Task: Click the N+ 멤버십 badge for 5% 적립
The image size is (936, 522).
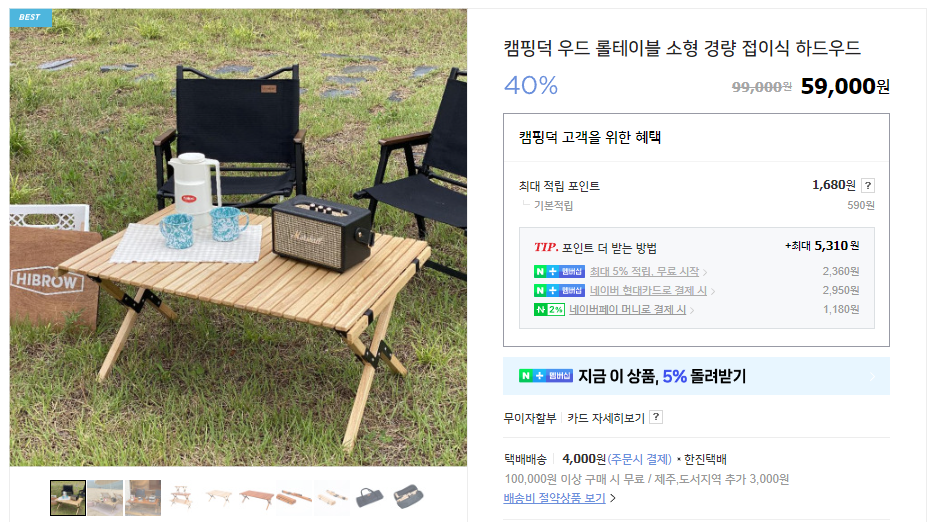Action: pyautogui.click(x=559, y=271)
